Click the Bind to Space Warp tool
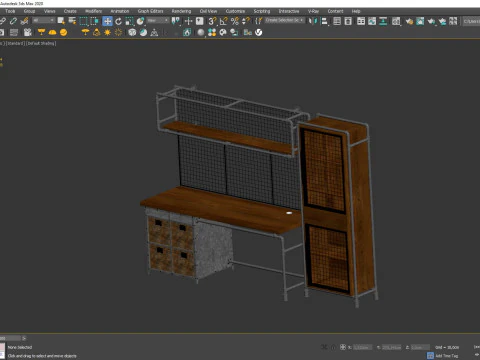The height and width of the screenshot is (360, 480). coord(24,21)
